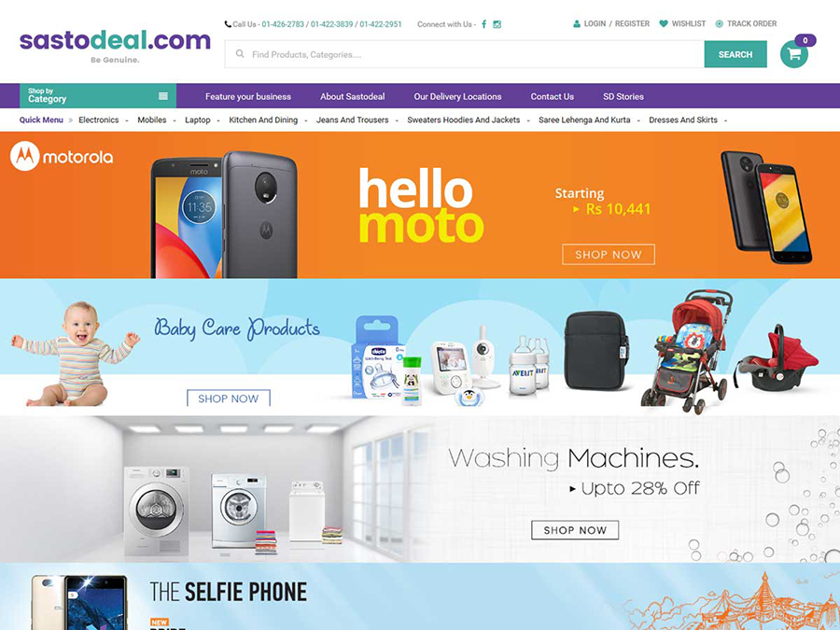Screen dimensions: 840x630
Task: Expand the Shop by Category menu
Action: tap(98, 95)
